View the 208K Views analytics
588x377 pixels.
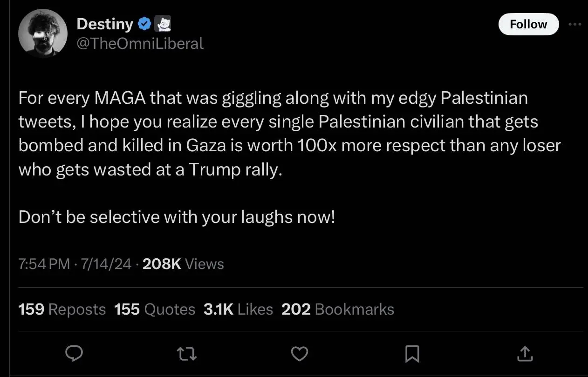pyautogui.click(x=184, y=264)
